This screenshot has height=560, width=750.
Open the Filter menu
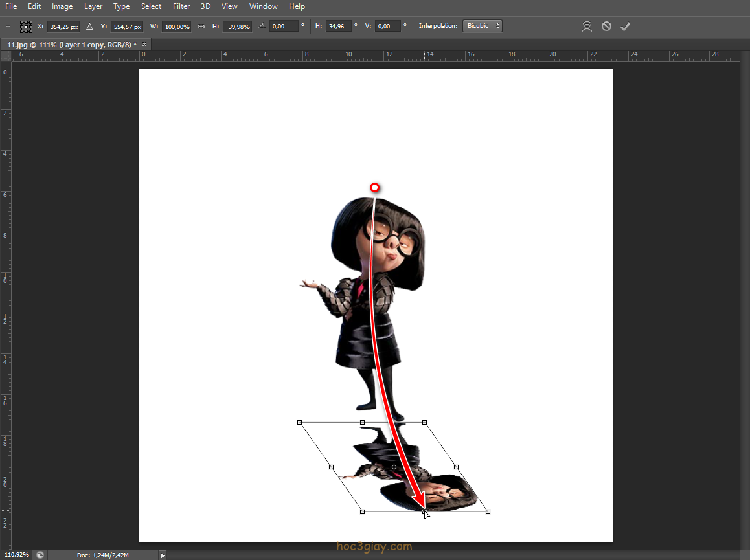(181, 6)
